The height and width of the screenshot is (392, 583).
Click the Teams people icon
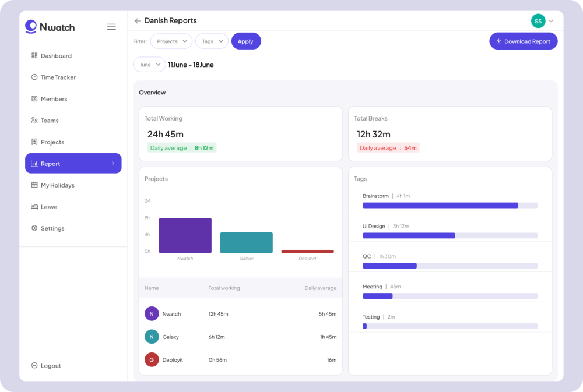pos(34,121)
